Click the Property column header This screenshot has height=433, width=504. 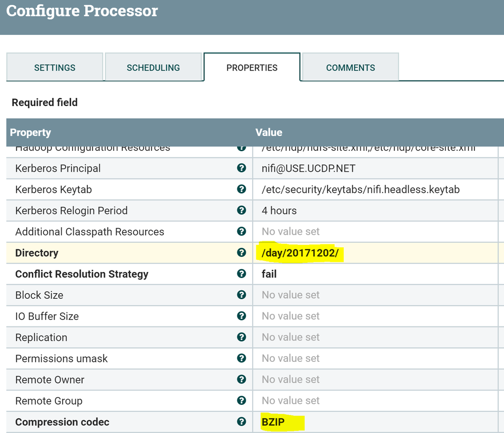[31, 132]
